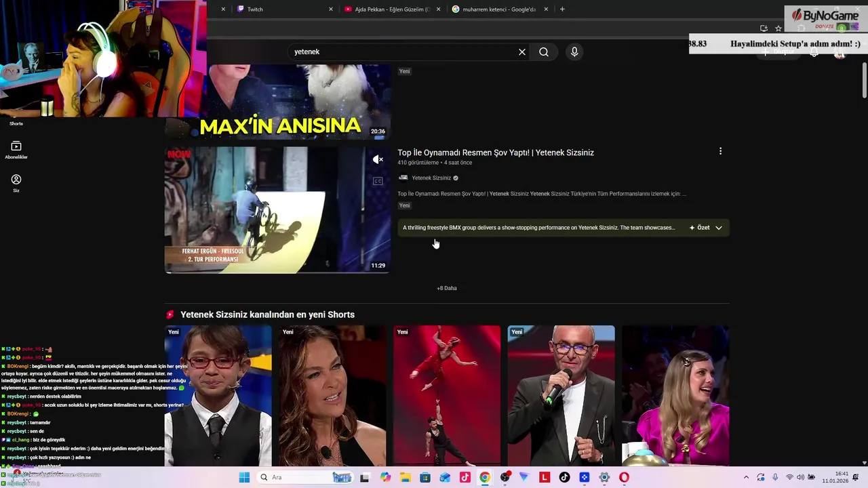Toggle mute on the BMX video preview
The height and width of the screenshot is (488, 868).
(378, 159)
